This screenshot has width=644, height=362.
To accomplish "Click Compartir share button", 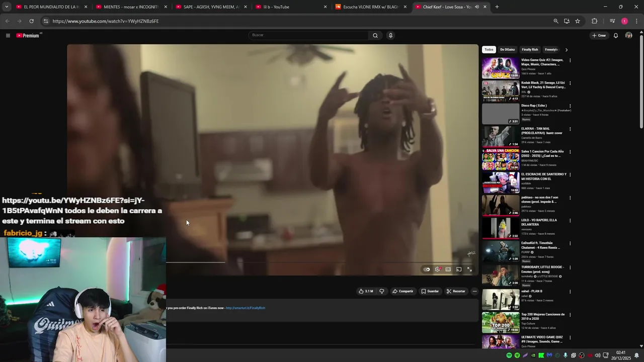I will 403,291.
